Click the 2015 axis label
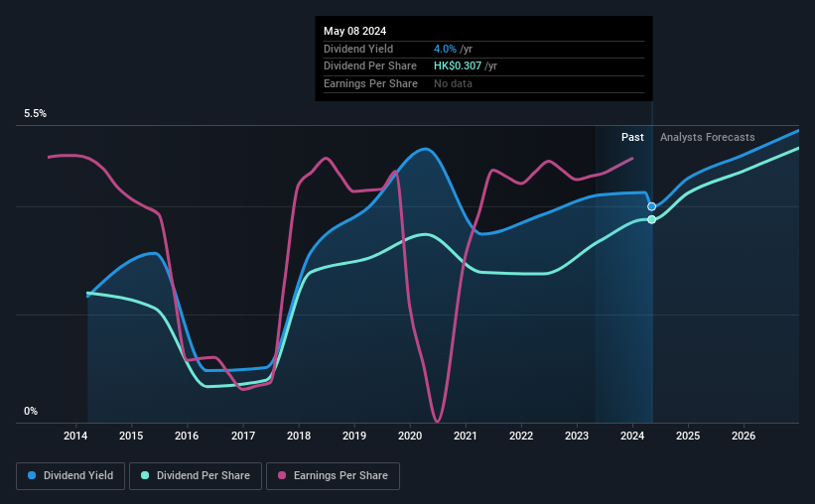This screenshot has height=504, width=815. coord(131,436)
